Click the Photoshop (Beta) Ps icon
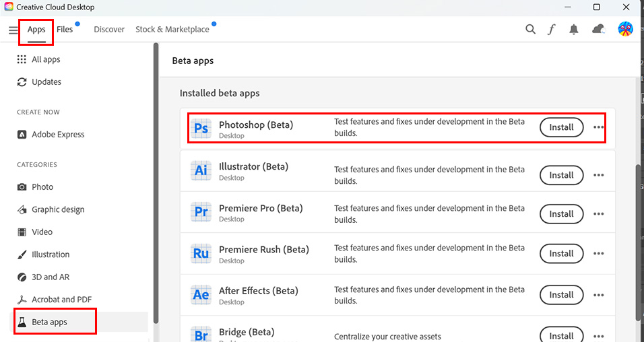This screenshot has height=342, width=644. click(201, 128)
